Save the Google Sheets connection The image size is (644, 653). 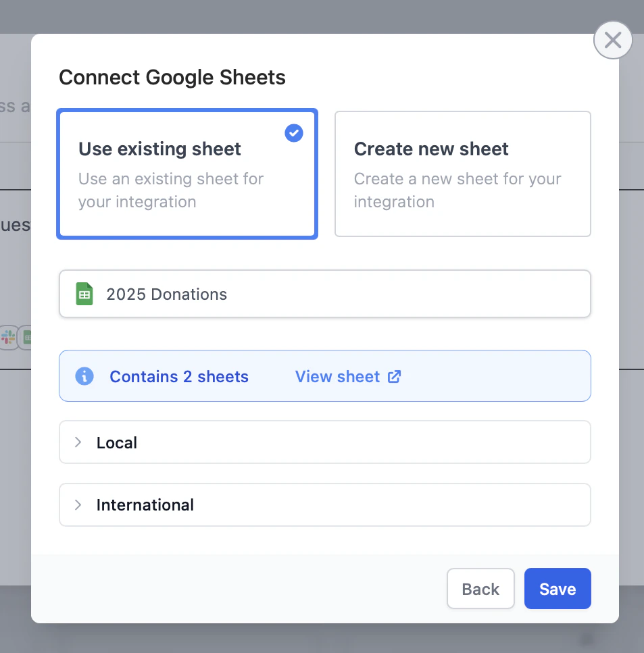click(558, 589)
